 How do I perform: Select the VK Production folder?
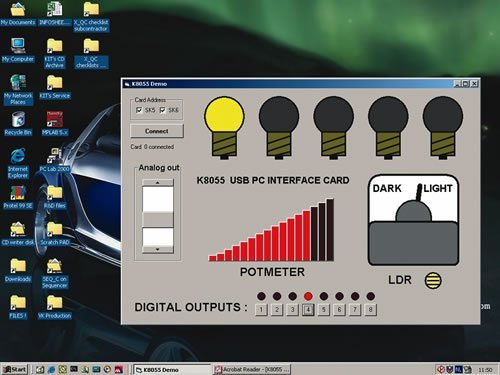point(55,307)
